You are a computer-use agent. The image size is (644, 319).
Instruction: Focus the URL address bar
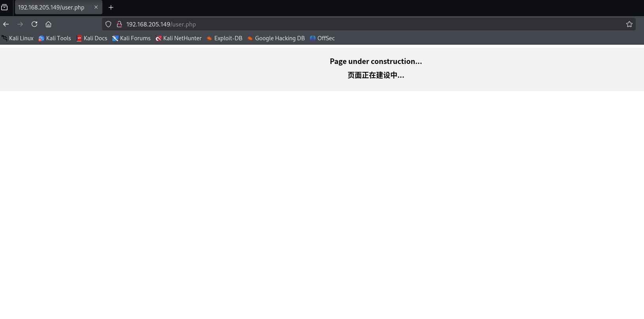pyautogui.click(x=356, y=24)
